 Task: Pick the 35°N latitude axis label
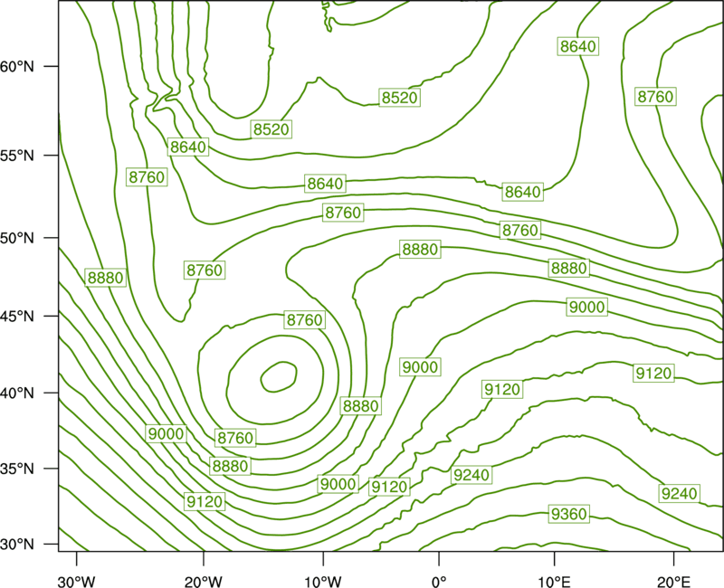click(x=17, y=469)
